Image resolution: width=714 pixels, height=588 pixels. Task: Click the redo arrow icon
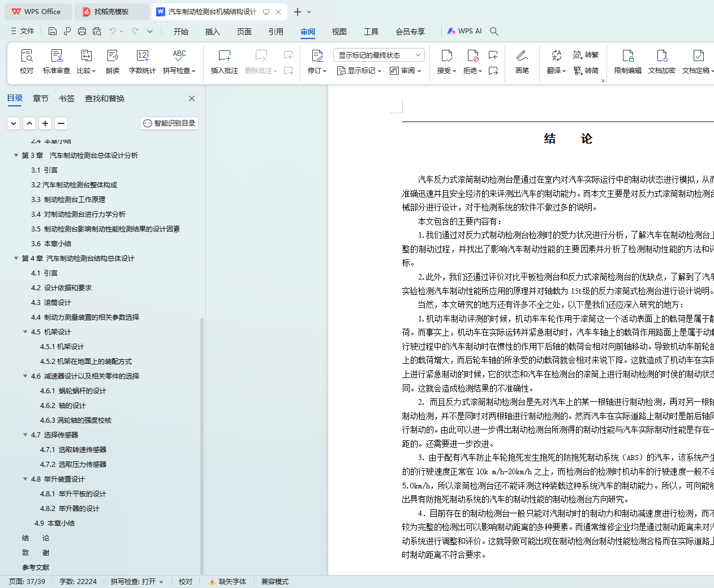(135, 31)
